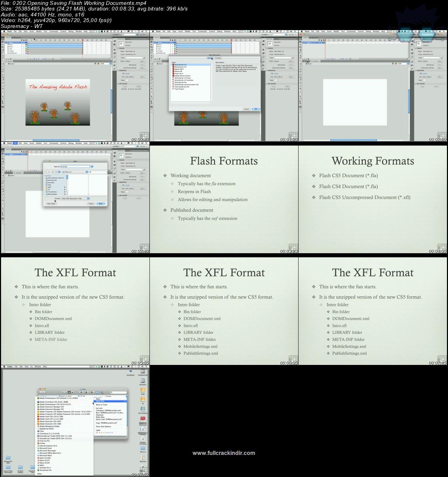Image resolution: width=448 pixels, height=477 pixels.
Task: Open with Safari from app list
Action: point(65,465)
